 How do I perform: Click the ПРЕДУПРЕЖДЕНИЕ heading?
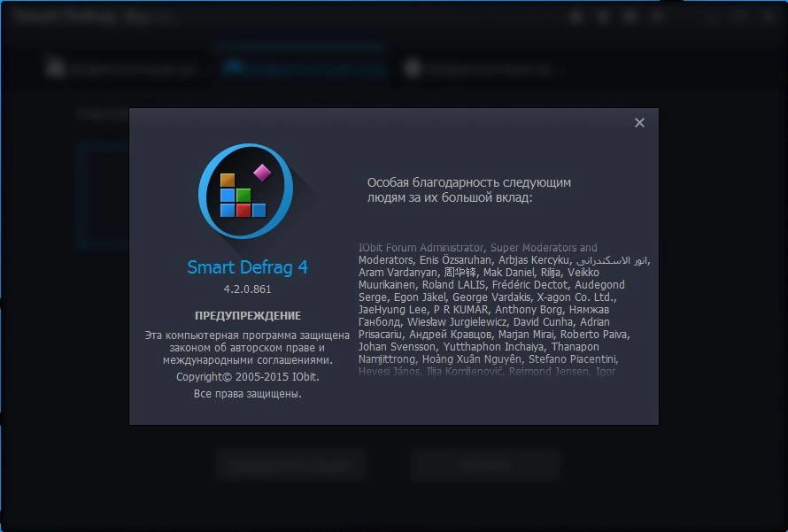[x=248, y=316]
